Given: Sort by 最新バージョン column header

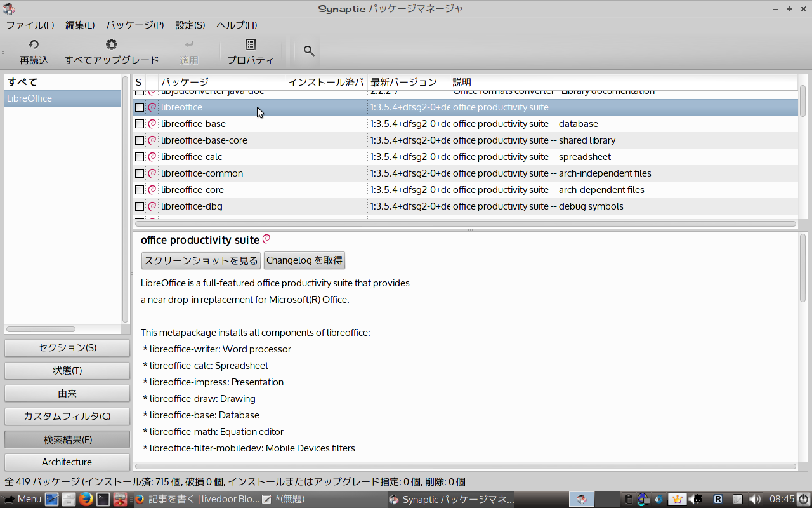Looking at the screenshot, I should [409, 83].
